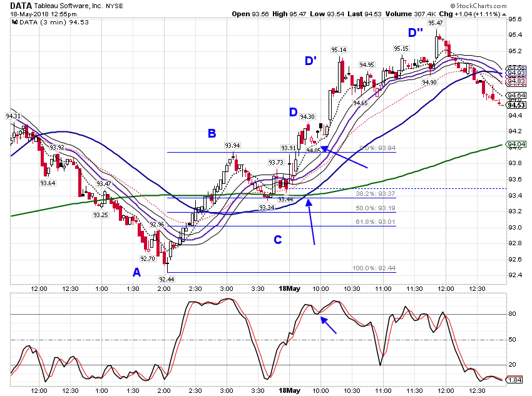Select the 93.34 pullback low price label

click(x=267, y=207)
